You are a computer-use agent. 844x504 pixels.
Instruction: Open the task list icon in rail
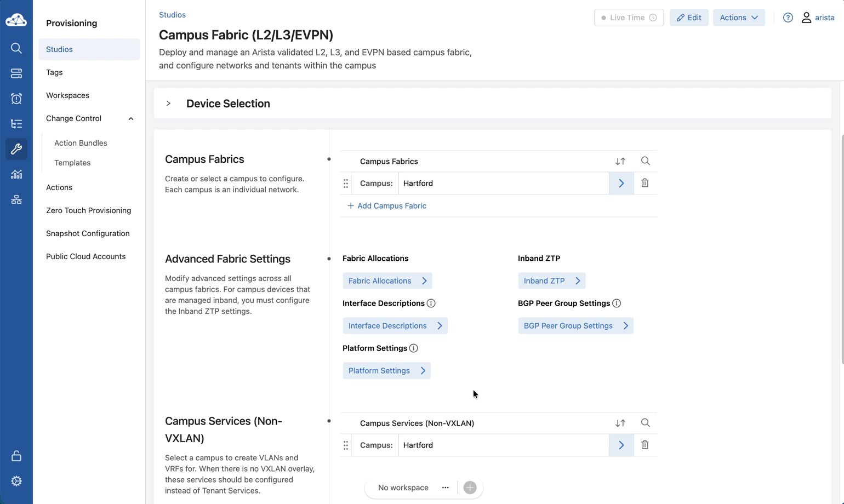16,124
